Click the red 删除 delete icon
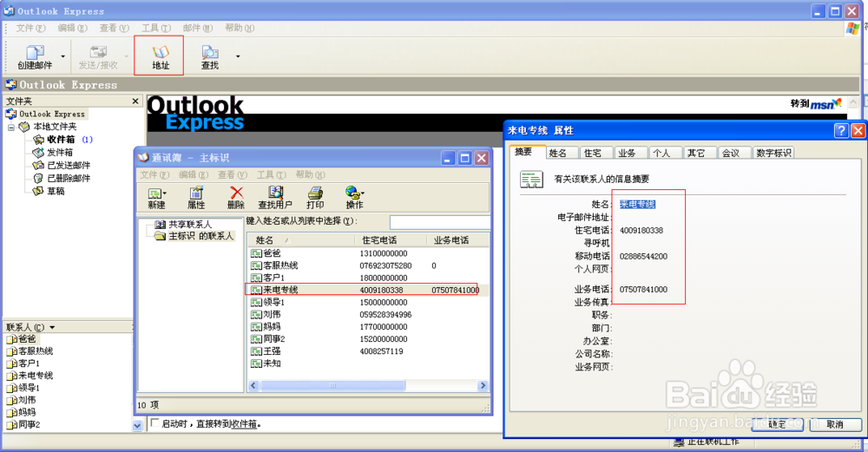The height and width of the screenshot is (452, 868). [x=236, y=198]
